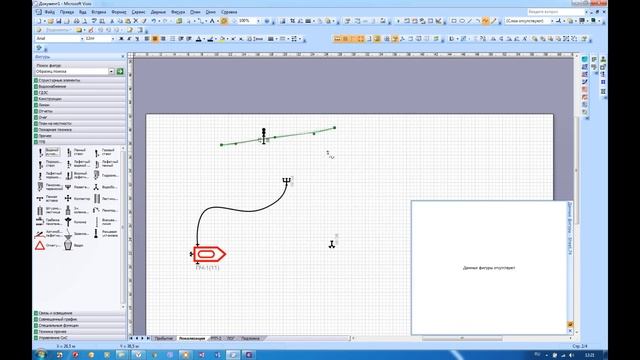Set text alignment to left
Viewport: 640px width, 360px height.
click(x=147, y=39)
